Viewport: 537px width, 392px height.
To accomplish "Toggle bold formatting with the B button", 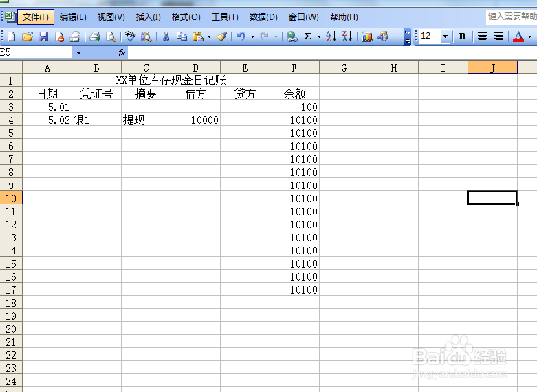I will pos(462,36).
